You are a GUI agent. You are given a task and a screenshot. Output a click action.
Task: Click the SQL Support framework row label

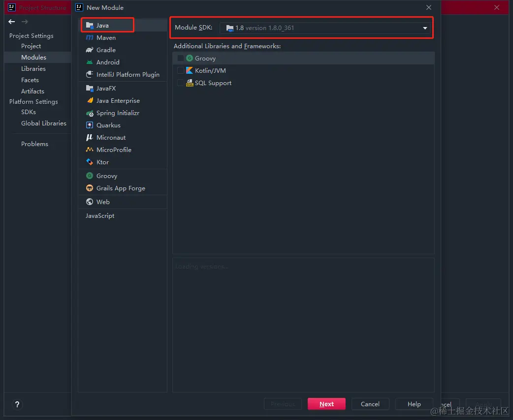213,83
